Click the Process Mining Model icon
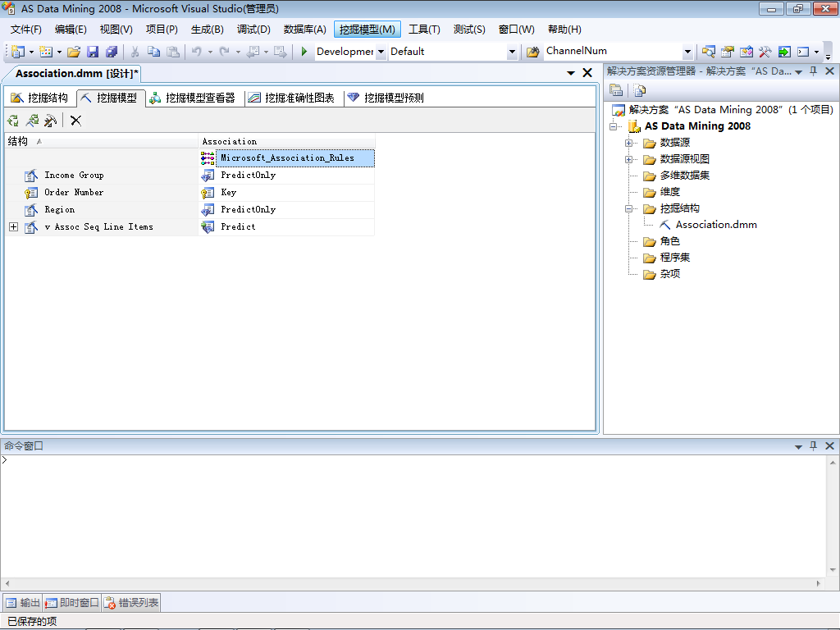 [x=32, y=121]
